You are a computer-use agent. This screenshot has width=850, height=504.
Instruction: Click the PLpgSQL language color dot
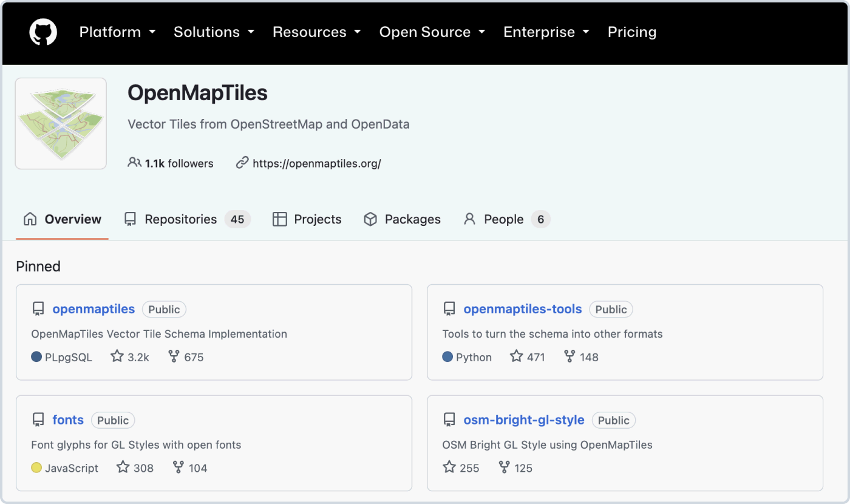[x=36, y=357]
